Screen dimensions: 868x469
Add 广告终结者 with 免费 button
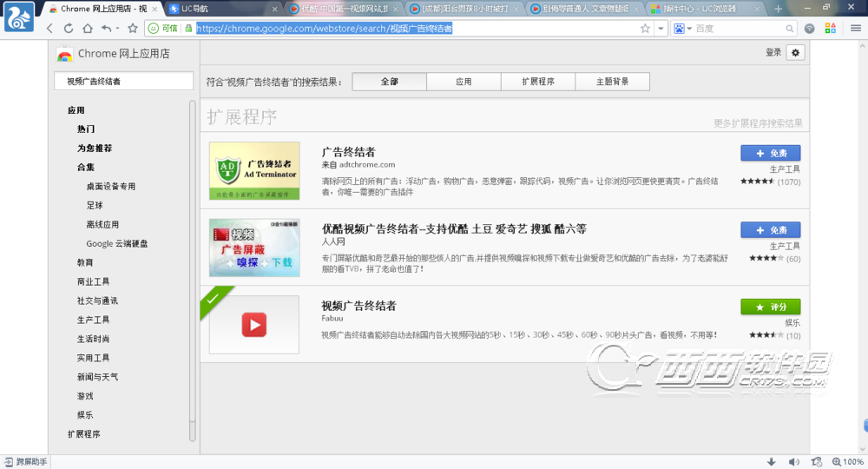(x=771, y=153)
